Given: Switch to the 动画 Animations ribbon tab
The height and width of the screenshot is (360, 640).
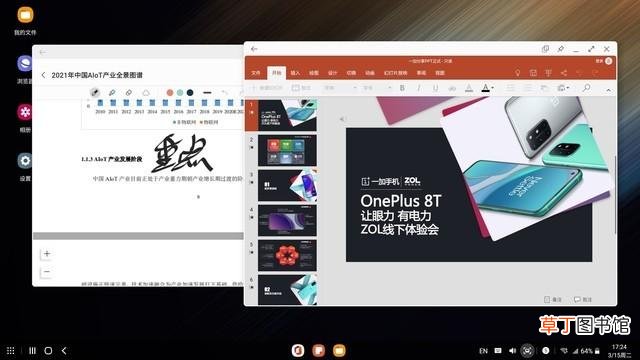Looking at the screenshot, I should pyautogui.click(x=370, y=73).
